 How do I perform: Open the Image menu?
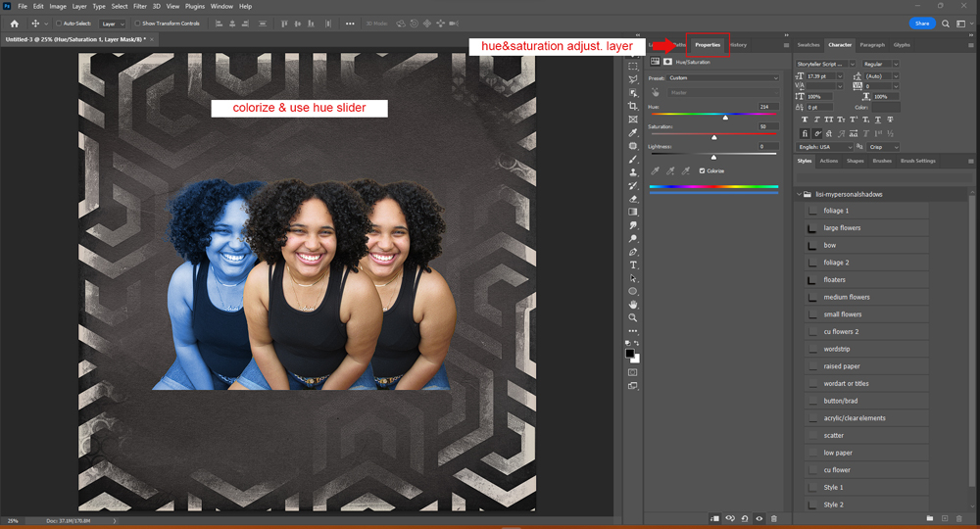[58, 6]
